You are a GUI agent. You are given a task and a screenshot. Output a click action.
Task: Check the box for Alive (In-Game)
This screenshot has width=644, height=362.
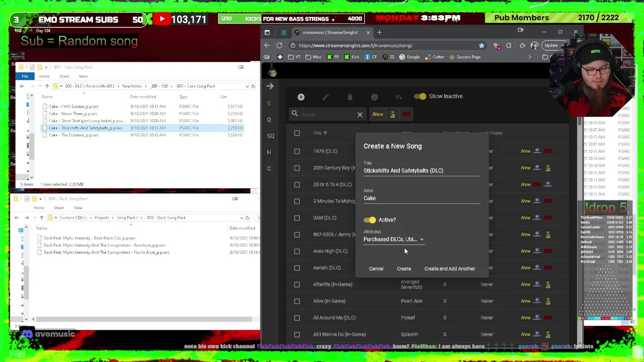coord(297,301)
